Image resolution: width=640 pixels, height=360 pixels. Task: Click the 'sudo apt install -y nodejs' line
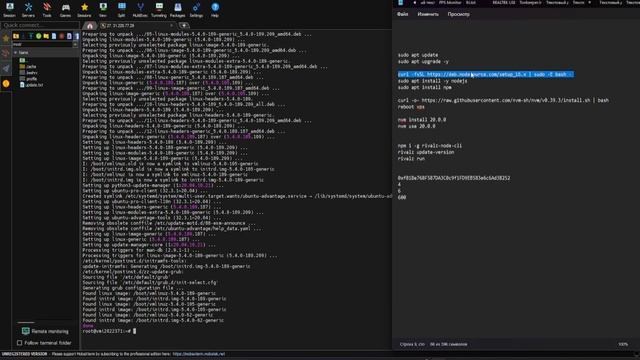(433, 81)
